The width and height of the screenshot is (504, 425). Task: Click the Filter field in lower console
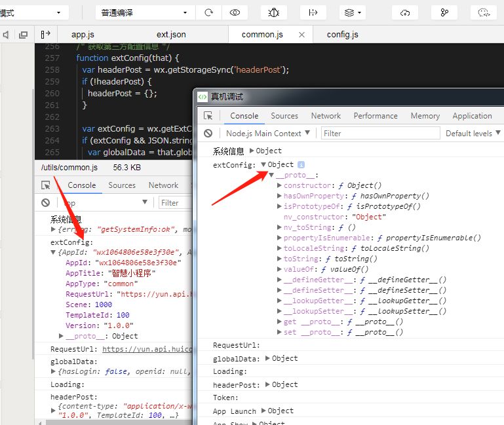click(176, 203)
